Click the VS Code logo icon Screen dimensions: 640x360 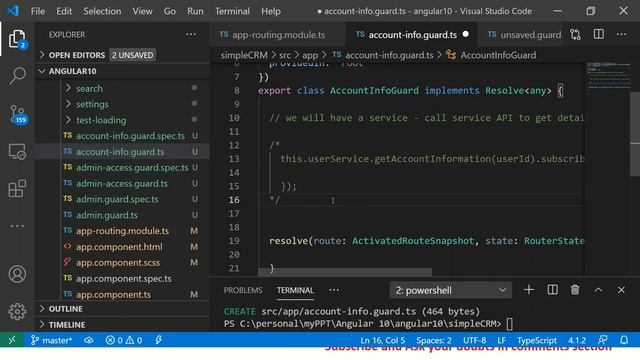[x=13, y=11]
